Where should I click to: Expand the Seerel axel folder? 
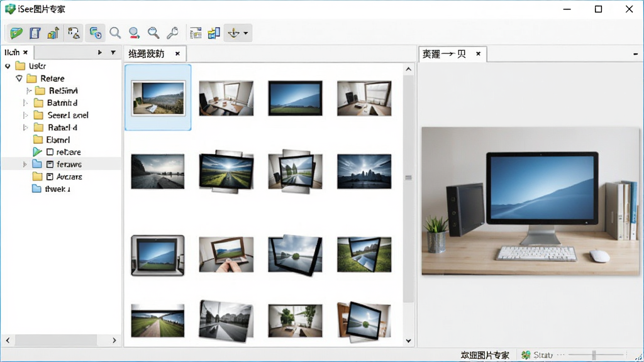(25, 115)
